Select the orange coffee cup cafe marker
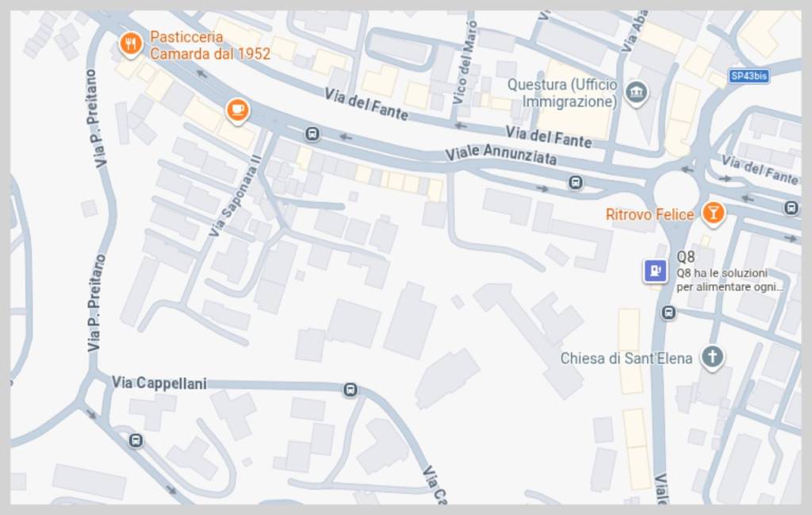 [238, 110]
